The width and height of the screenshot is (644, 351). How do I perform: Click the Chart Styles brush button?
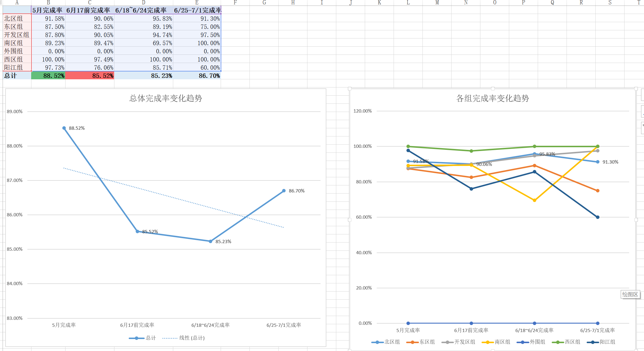(x=643, y=111)
